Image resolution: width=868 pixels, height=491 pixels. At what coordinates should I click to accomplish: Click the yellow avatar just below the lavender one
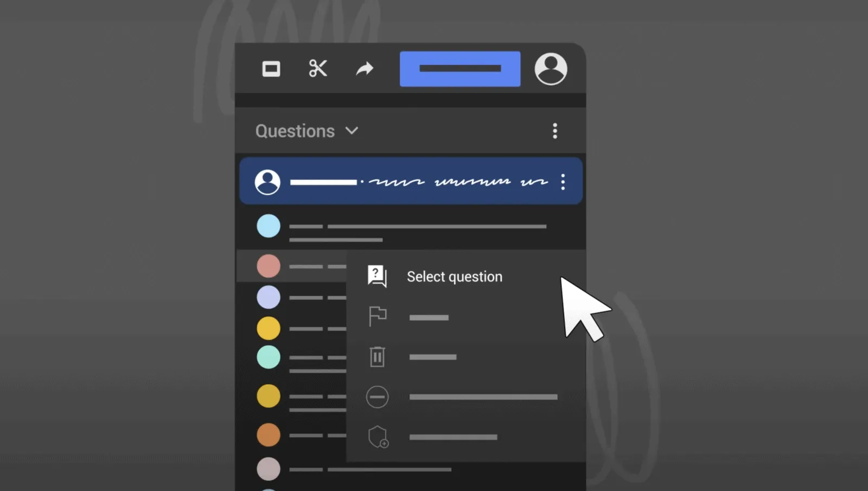pos(269,328)
